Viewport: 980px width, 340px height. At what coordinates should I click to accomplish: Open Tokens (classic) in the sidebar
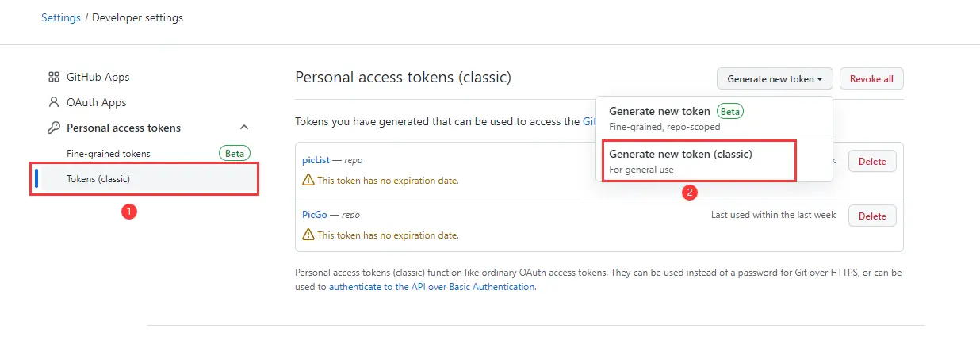(x=144, y=179)
